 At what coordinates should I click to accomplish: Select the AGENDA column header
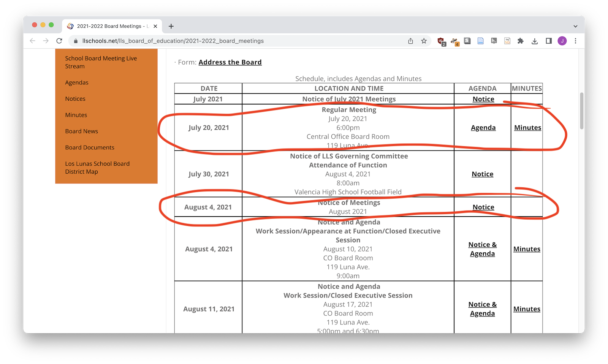[x=482, y=89]
